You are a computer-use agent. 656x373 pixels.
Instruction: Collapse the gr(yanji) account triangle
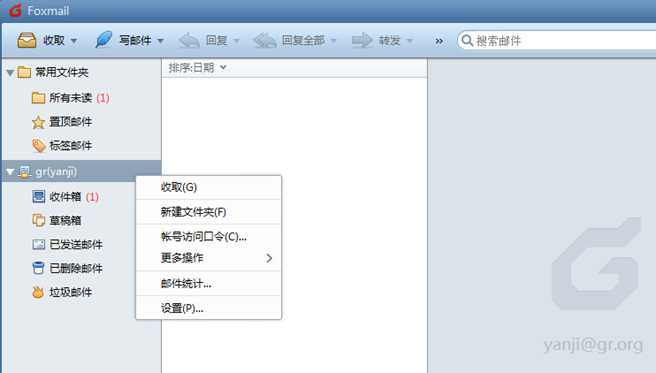pos(10,171)
